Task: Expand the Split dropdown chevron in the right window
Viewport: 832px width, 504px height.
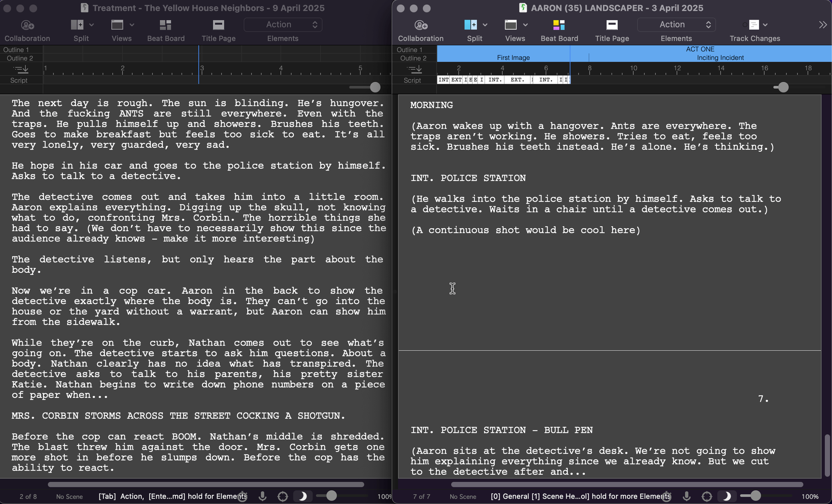Action: 485,25
